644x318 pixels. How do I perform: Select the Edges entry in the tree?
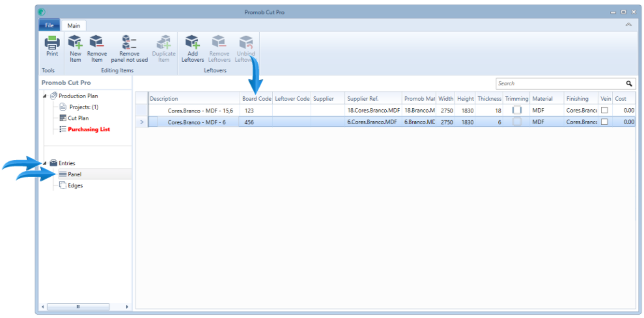(75, 185)
